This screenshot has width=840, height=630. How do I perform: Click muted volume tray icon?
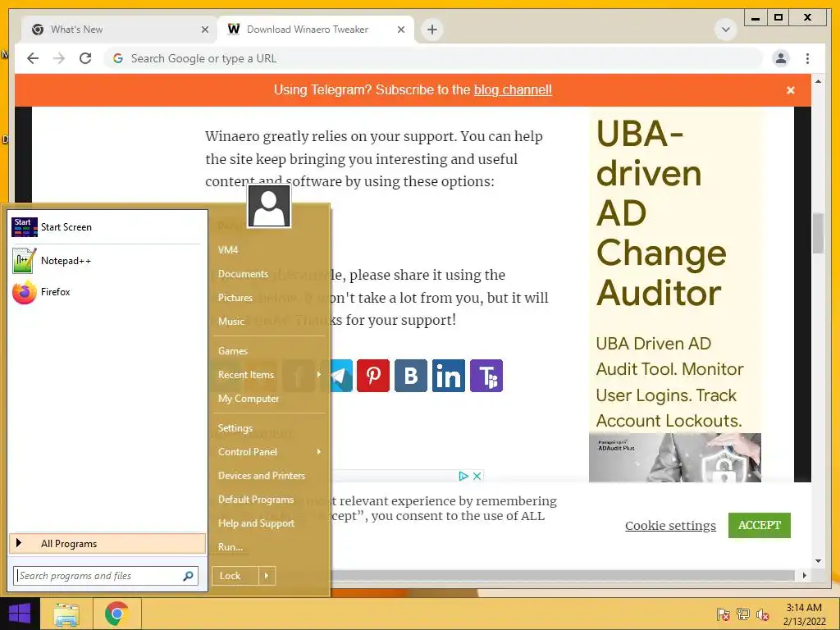[763, 614]
